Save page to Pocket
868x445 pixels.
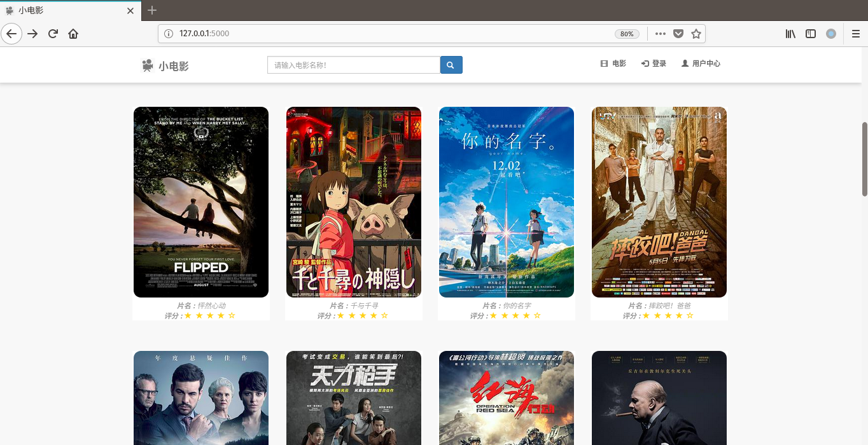pyautogui.click(x=678, y=34)
